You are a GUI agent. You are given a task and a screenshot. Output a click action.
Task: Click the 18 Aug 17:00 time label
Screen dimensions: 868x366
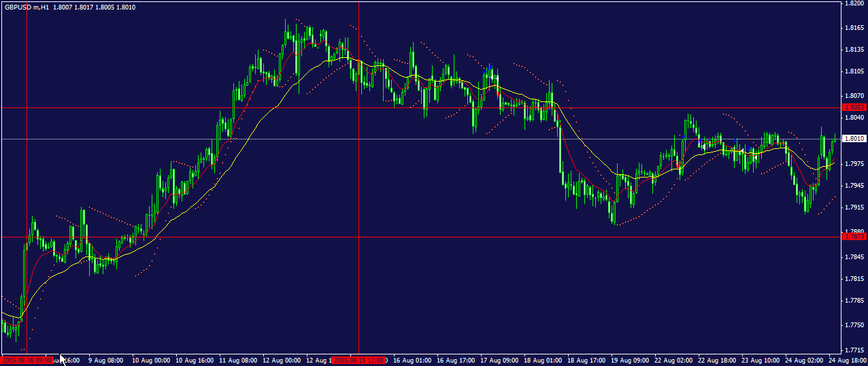click(x=586, y=359)
